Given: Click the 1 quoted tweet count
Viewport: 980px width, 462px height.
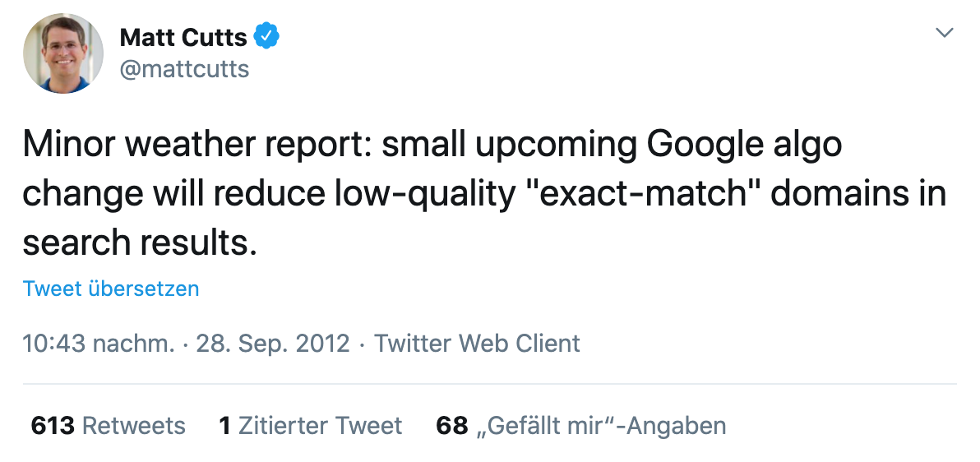Looking at the screenshot, I should pos(224,425).
